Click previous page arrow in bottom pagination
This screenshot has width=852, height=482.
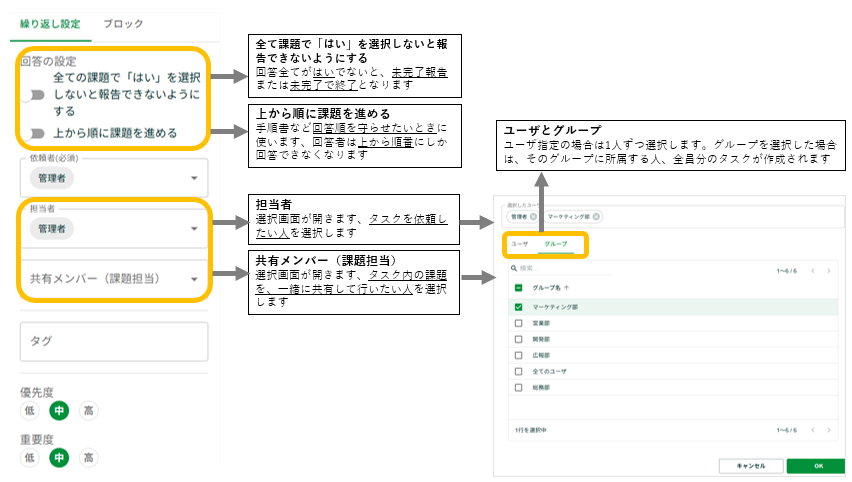(811, 429)
